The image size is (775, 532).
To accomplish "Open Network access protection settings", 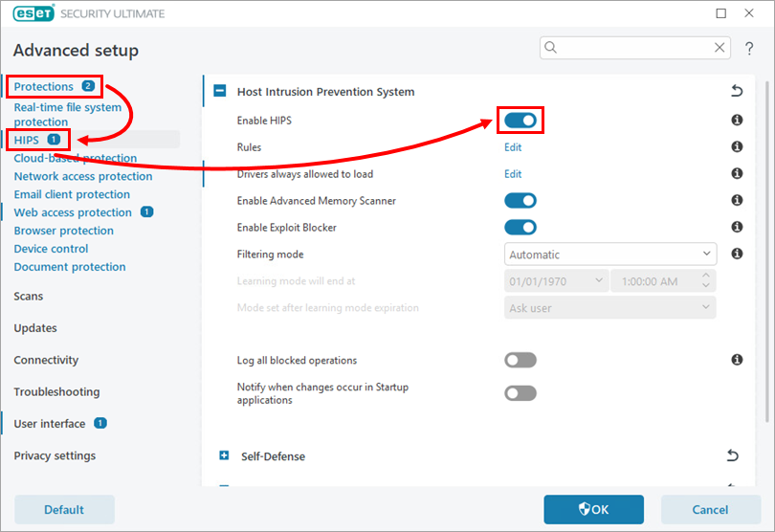I will tap(83, 176).
